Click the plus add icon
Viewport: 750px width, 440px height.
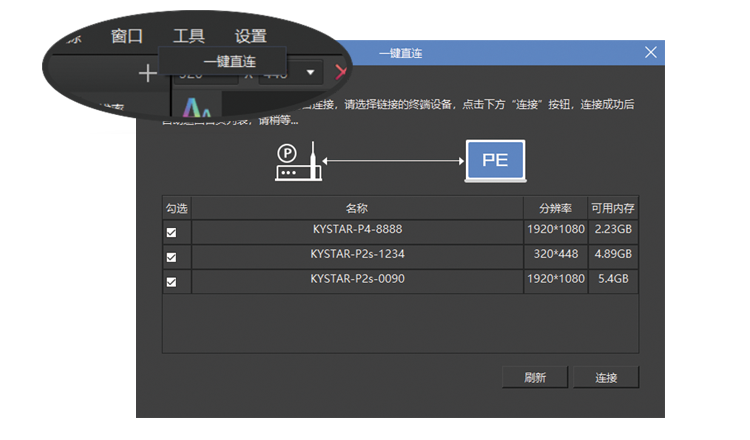pyautogui.click(x=147, y=73)
